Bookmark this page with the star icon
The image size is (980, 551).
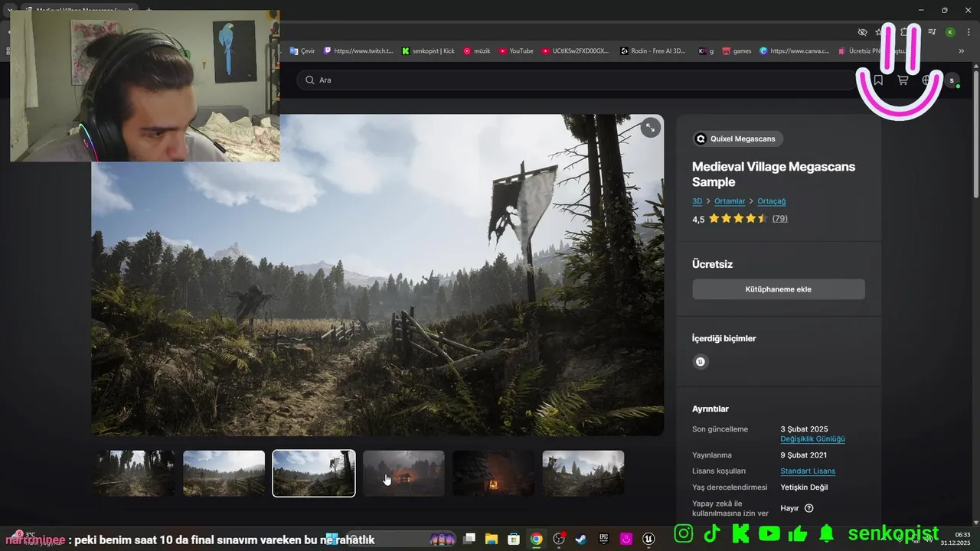(879, 32)
